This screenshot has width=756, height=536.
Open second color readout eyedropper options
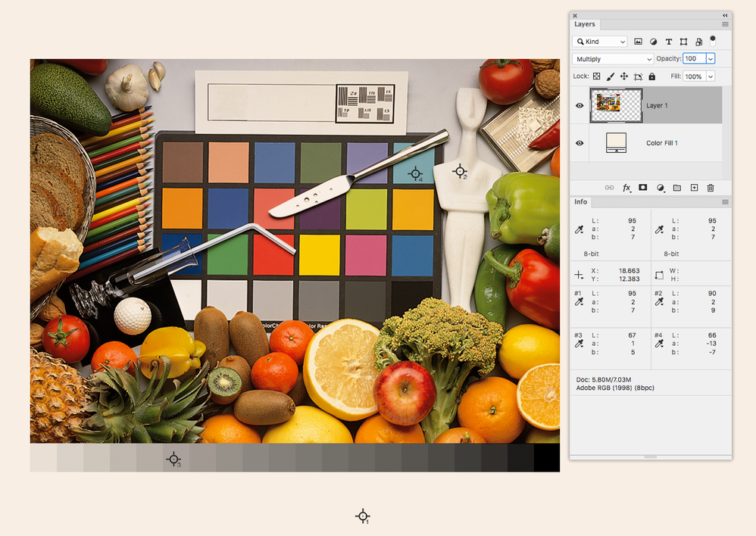pyautogui.click(x=659, y=229)
